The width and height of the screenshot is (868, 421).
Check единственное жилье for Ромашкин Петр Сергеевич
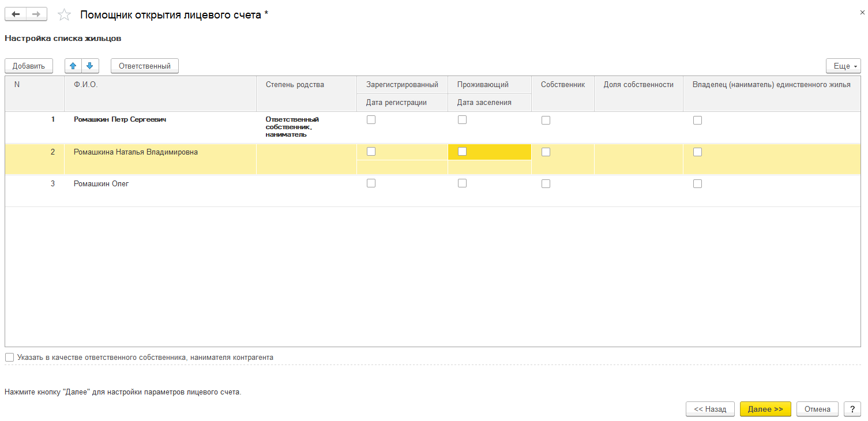pyautogui.click(x=697, y=120)
